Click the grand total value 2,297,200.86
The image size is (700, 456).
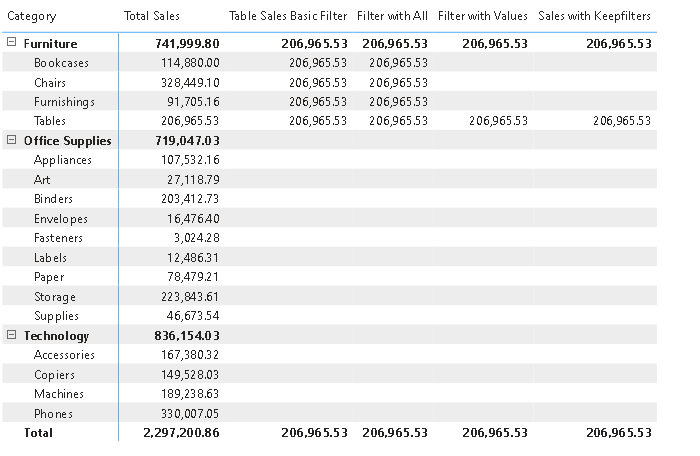coord(181,433)
